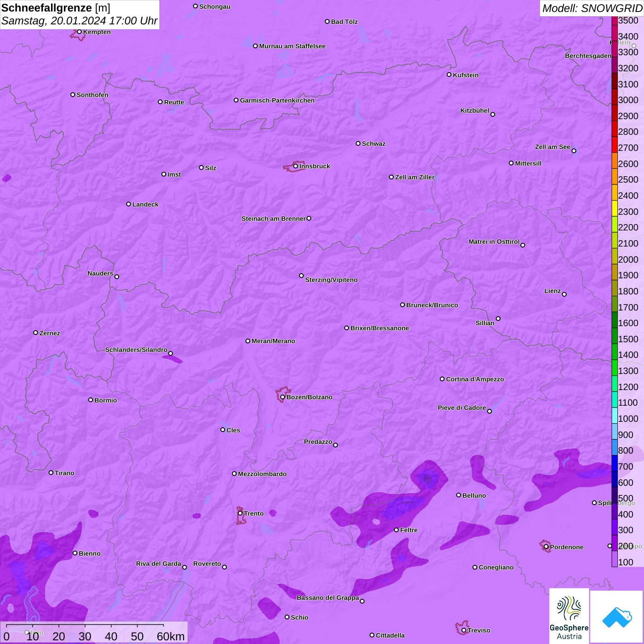Click the "Schneefallgrenze [m]" map title
The width and height of the screenshot is (644, 644).
(x=56, y=8)
